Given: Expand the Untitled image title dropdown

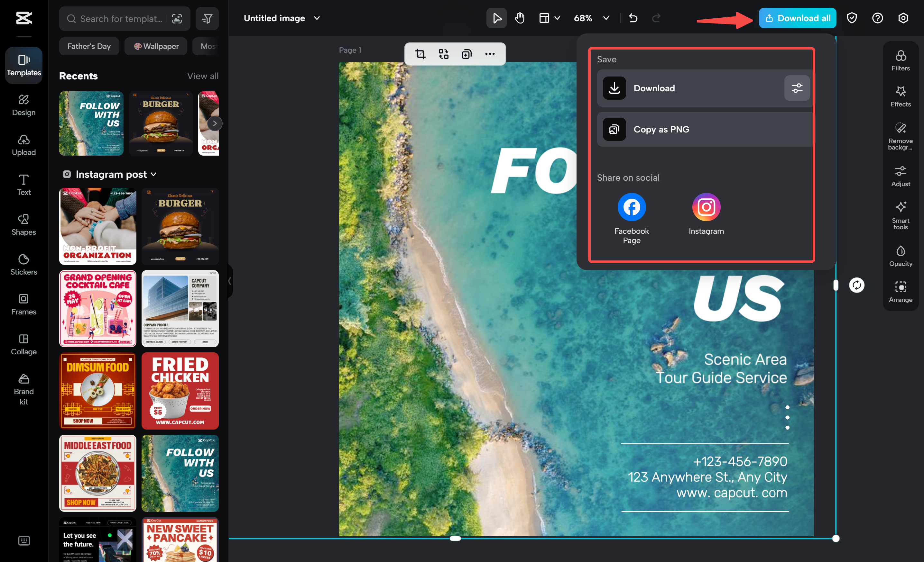Looking at the screenshot, I should click(317, 18).
